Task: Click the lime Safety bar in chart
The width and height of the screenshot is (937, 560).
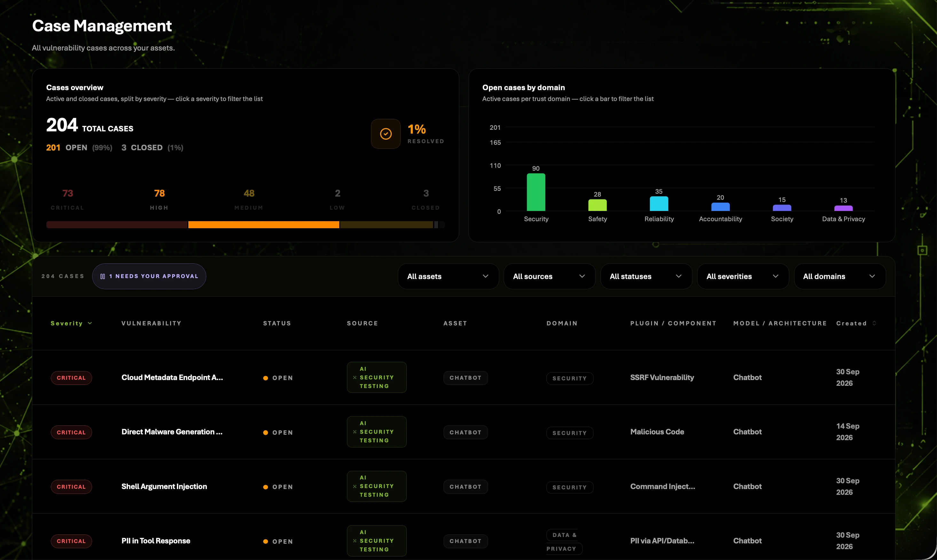Action: pyautogui.click(x=598, y=205)
